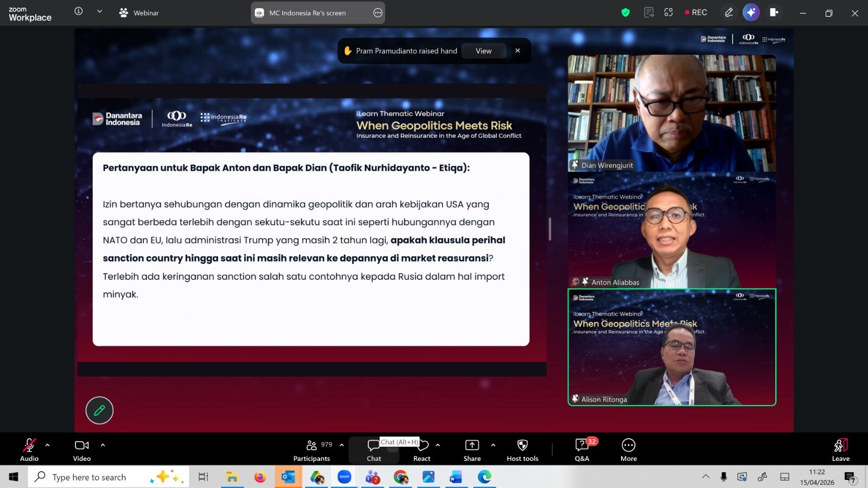Expand participants options caret

342,445
